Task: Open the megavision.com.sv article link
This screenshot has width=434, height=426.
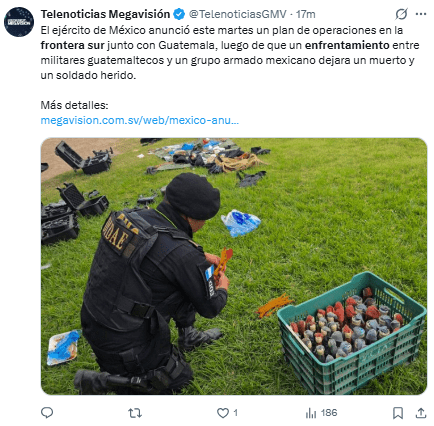Action: [140, 120]
